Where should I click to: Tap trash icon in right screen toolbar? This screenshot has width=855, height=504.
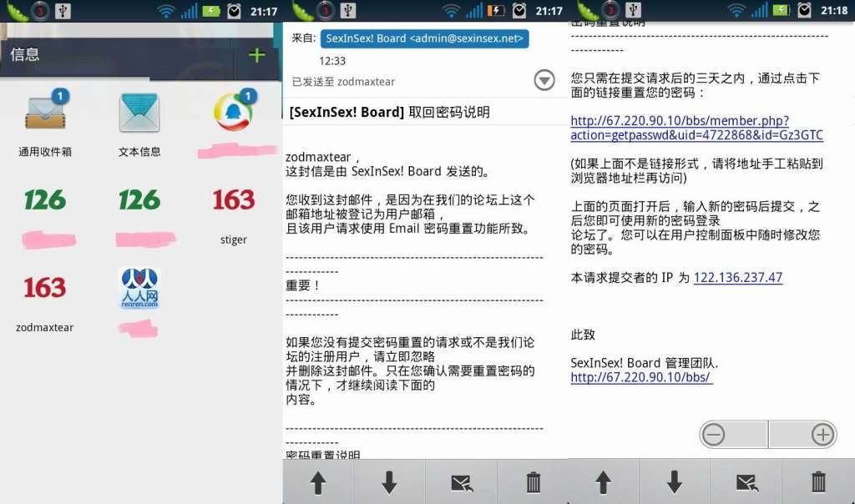[x=818, y=482]
